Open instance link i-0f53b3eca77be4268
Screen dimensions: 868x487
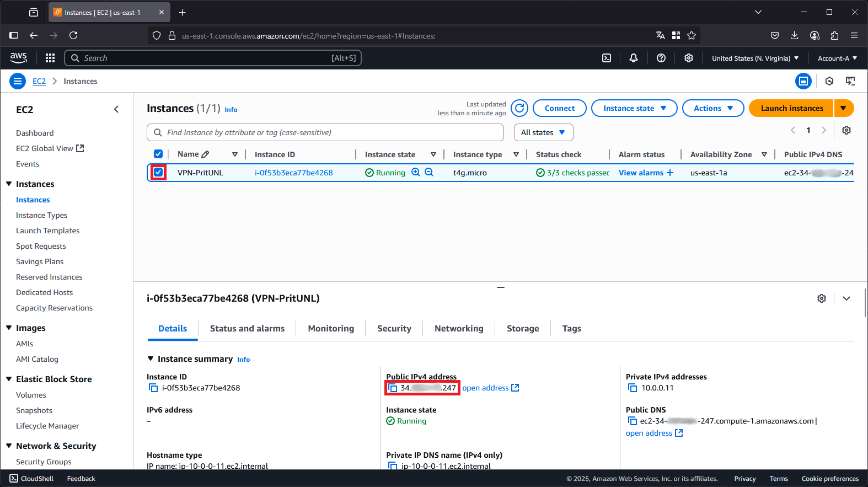click(x=294, y=173)
